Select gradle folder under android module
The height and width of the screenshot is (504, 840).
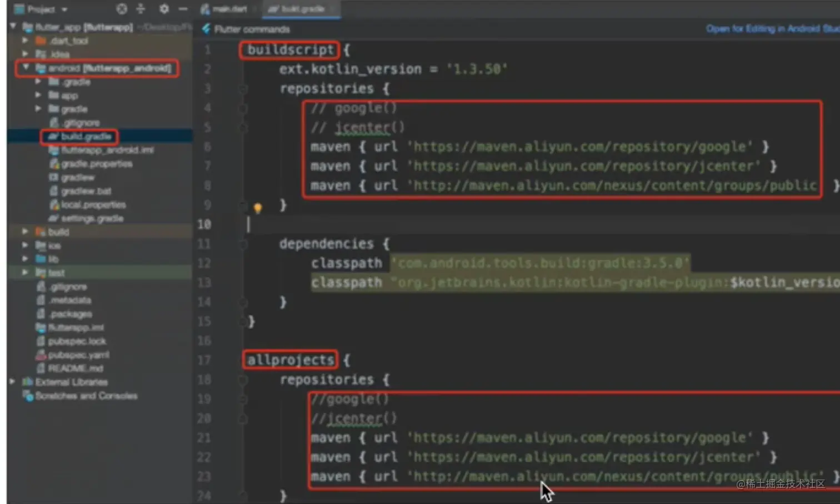[x=74, y=109]
